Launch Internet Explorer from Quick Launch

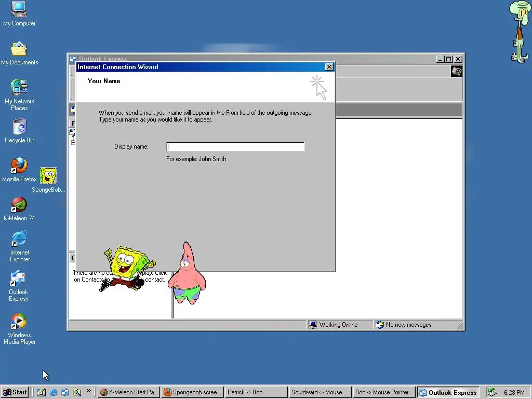[x=54, y=392]
